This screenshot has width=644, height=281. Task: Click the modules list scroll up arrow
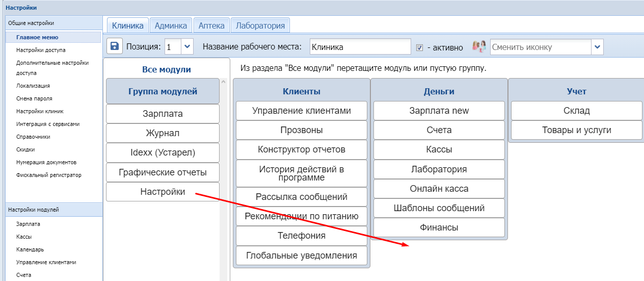pyautogui.click(x=223, y=82)
